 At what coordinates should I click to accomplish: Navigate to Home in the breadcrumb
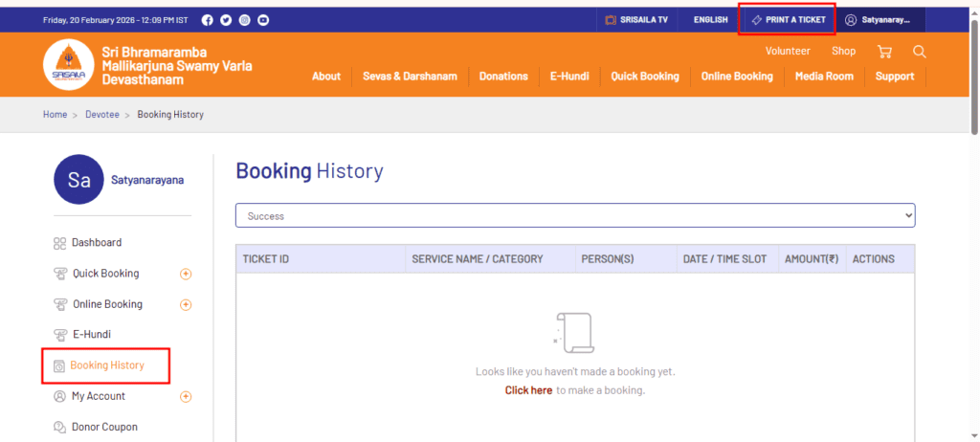click(x=55, y=115)
